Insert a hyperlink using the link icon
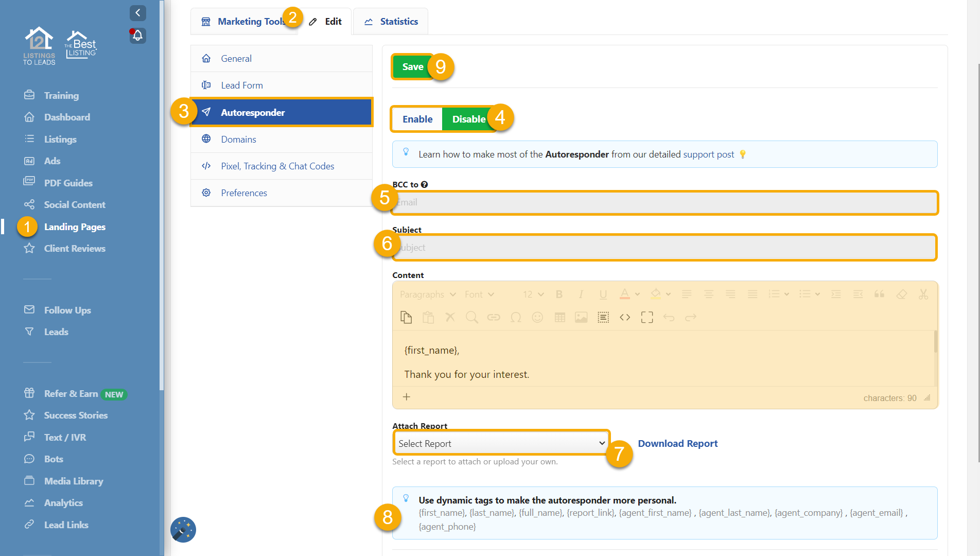980x556 pixels. (x=494, y=317)
